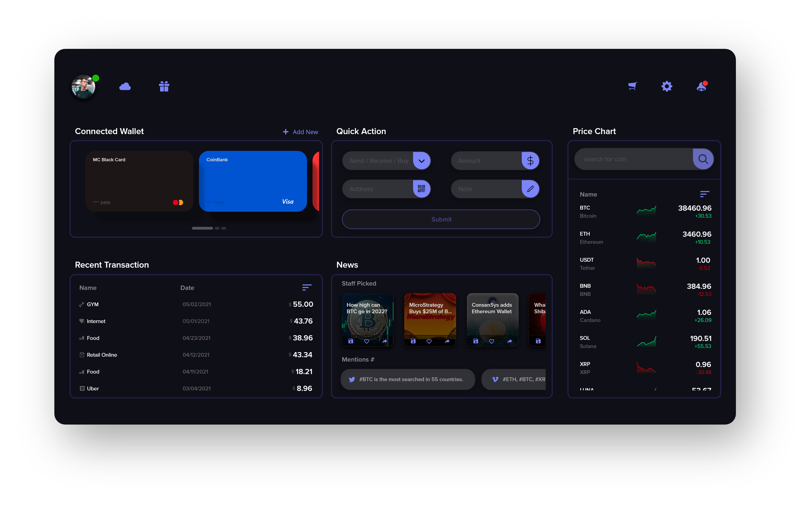Screen dimensions: 812x506
Task: Click the gift box icon
Action: tap(164, 87)
